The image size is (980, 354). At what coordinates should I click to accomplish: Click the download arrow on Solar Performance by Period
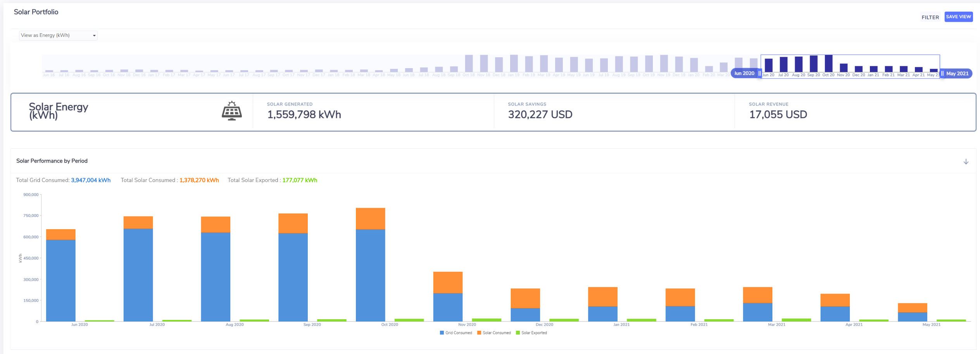coord(966,162)
